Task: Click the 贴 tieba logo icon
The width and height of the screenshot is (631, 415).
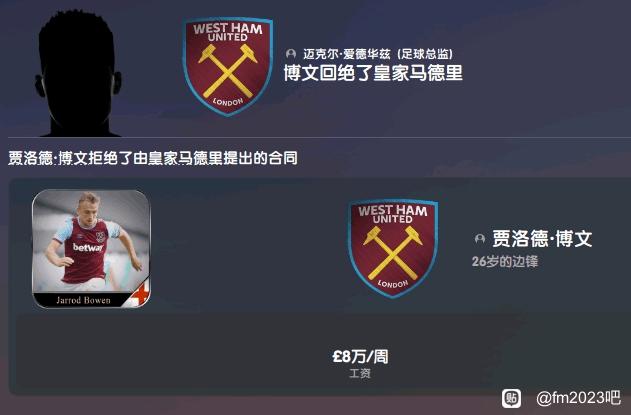Action: [511, 398]
